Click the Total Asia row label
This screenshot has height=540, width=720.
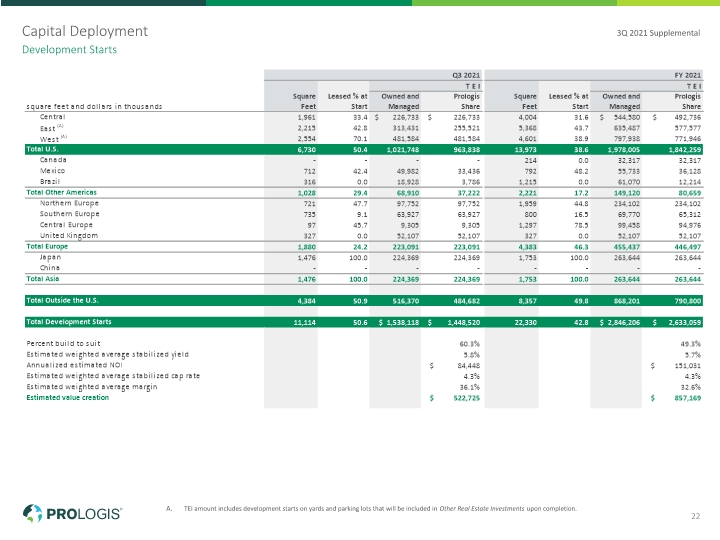tap(43, 279)
